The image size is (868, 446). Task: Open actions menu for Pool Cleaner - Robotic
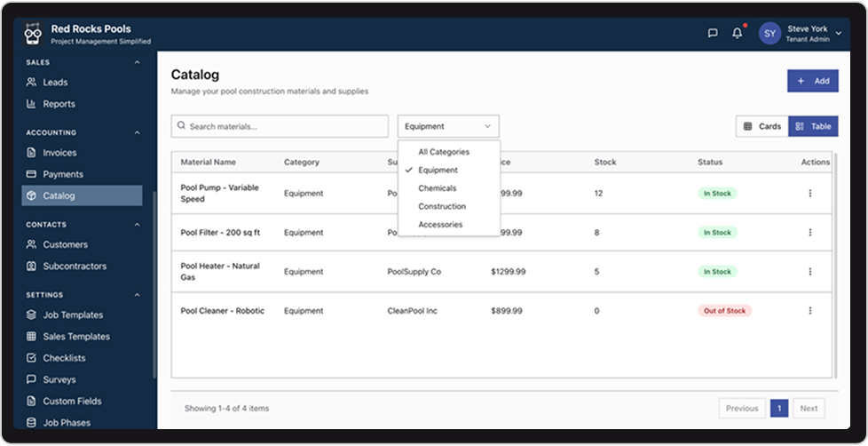click(x=809, y=311)
